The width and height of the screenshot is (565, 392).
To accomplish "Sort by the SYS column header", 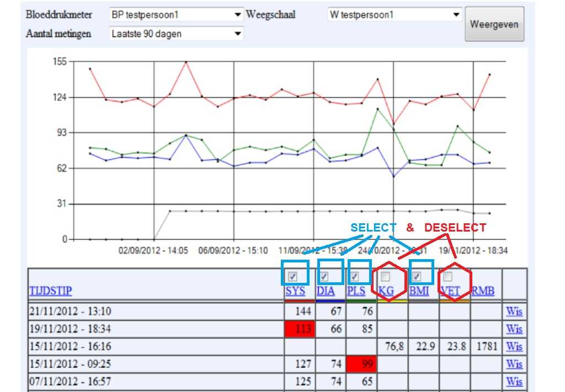I will 295,291.
